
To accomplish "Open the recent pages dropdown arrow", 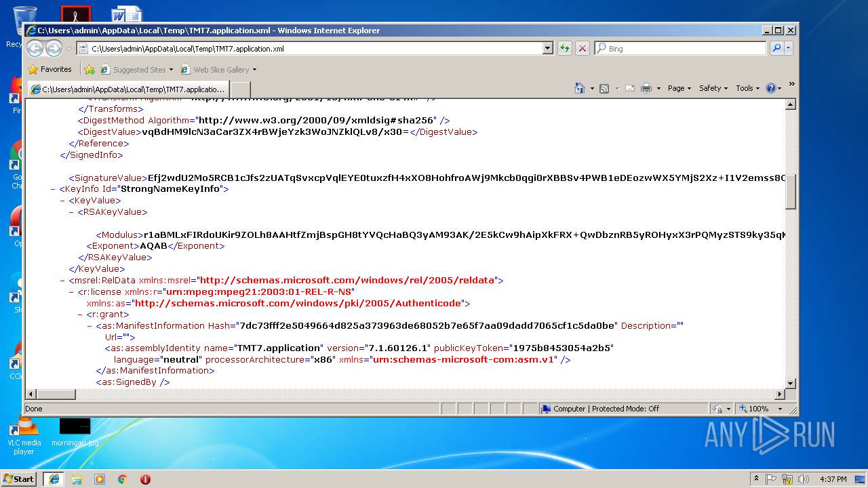I will (68, 49).
